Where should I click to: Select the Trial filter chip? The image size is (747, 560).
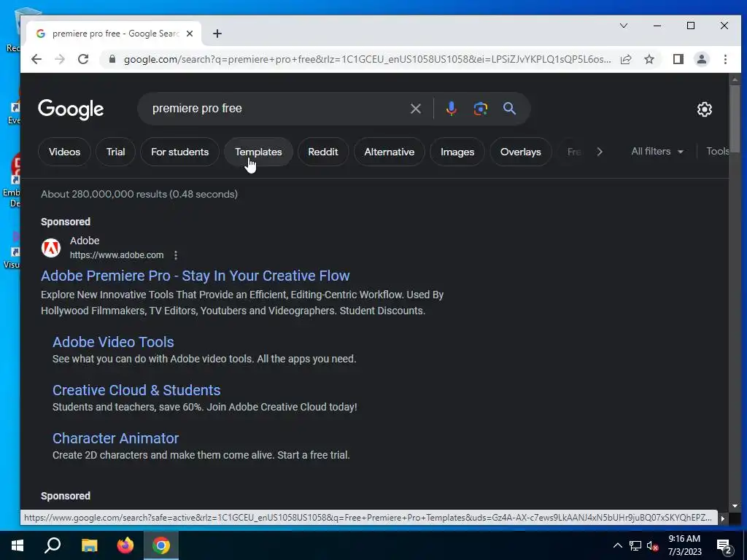coord(115,152)
